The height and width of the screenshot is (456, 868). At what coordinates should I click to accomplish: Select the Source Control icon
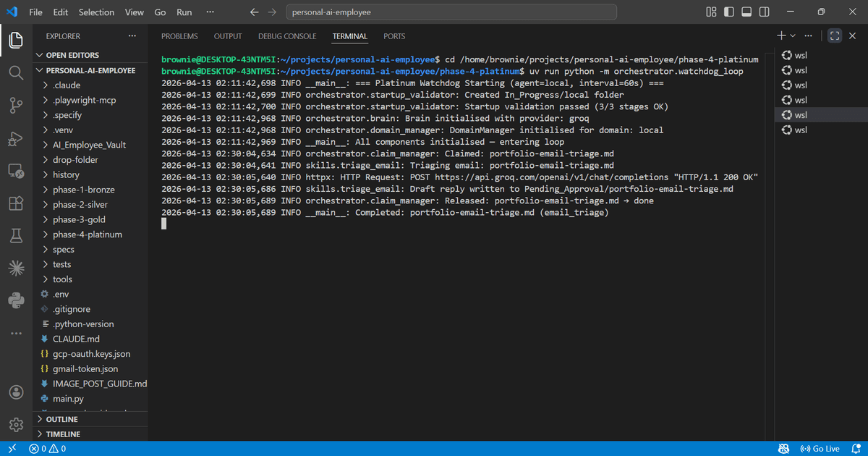16,106
